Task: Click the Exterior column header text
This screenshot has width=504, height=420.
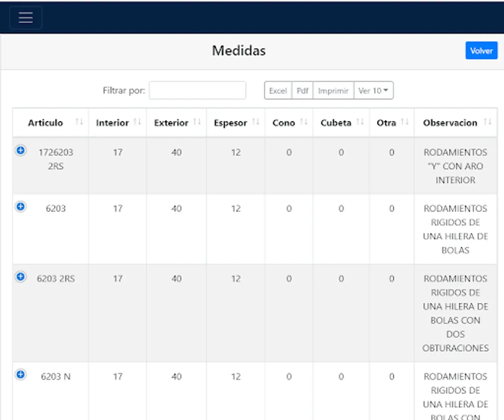Action: pos(171,123)
